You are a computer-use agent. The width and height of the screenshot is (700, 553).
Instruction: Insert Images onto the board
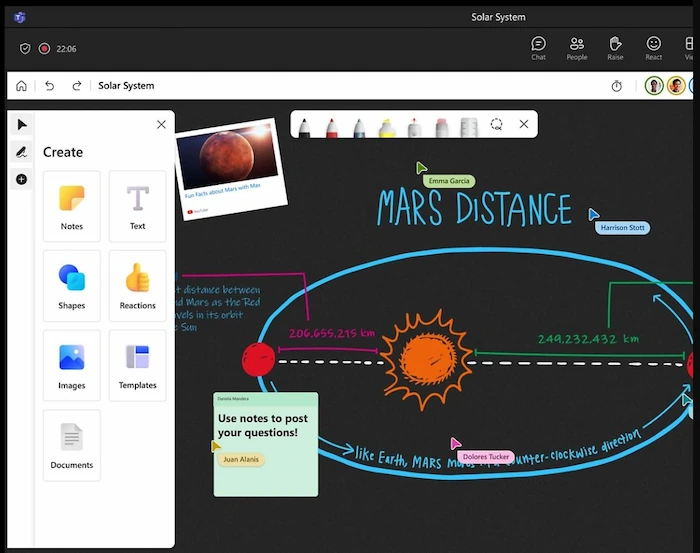(x=72, y=365)
